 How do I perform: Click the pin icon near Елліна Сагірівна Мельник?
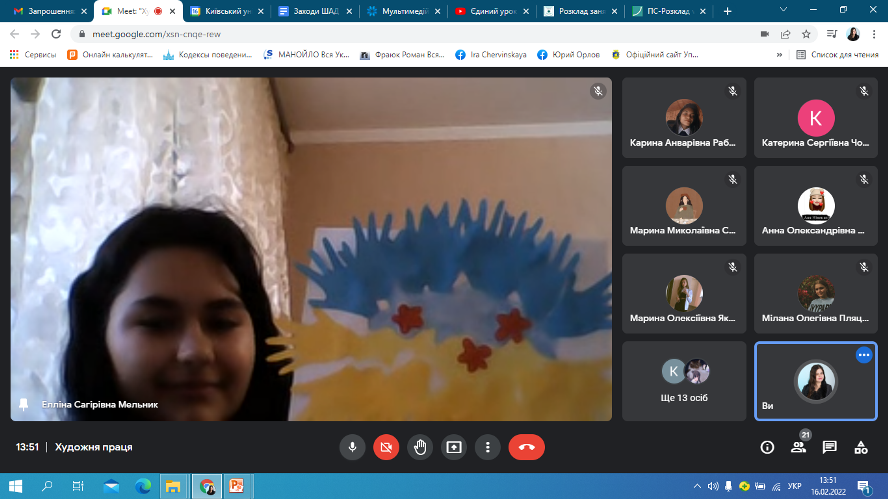point(24,404)
